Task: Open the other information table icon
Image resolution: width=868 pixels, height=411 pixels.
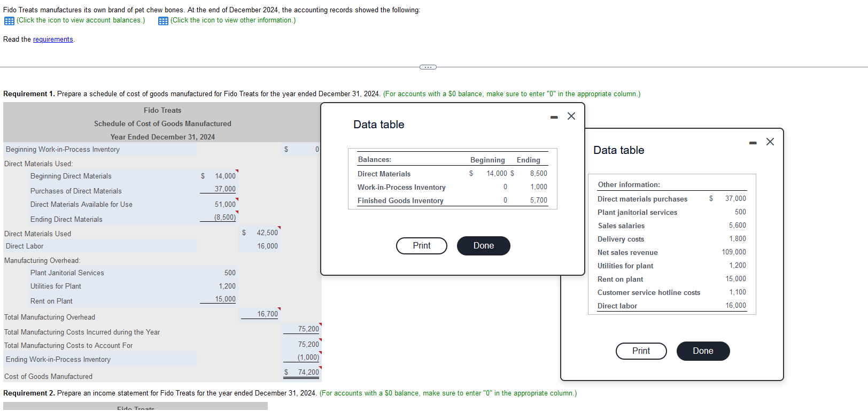Action: coord(163,21)
